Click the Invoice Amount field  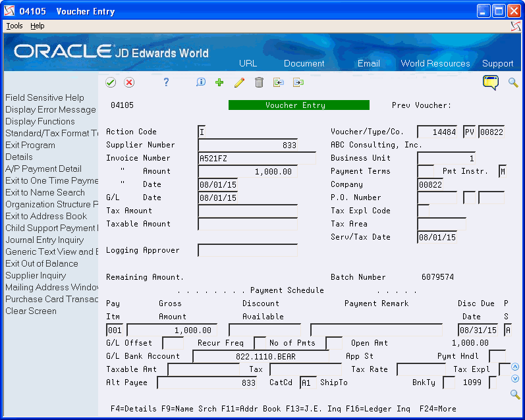tap(248, 171)
